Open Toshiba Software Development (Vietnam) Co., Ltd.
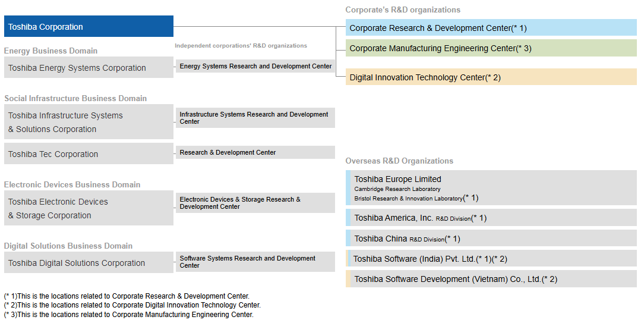This screenshot has height=323, width=644. point(491,278)
